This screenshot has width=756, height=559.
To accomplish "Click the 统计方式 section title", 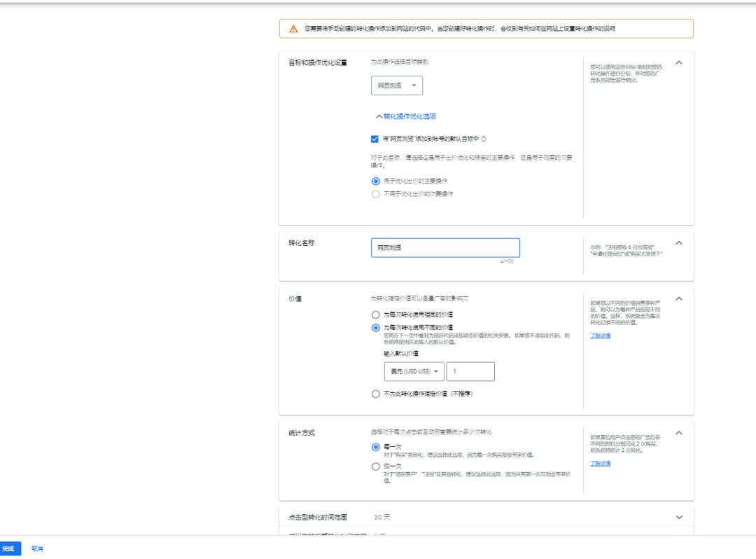I will tap(302, 433).
